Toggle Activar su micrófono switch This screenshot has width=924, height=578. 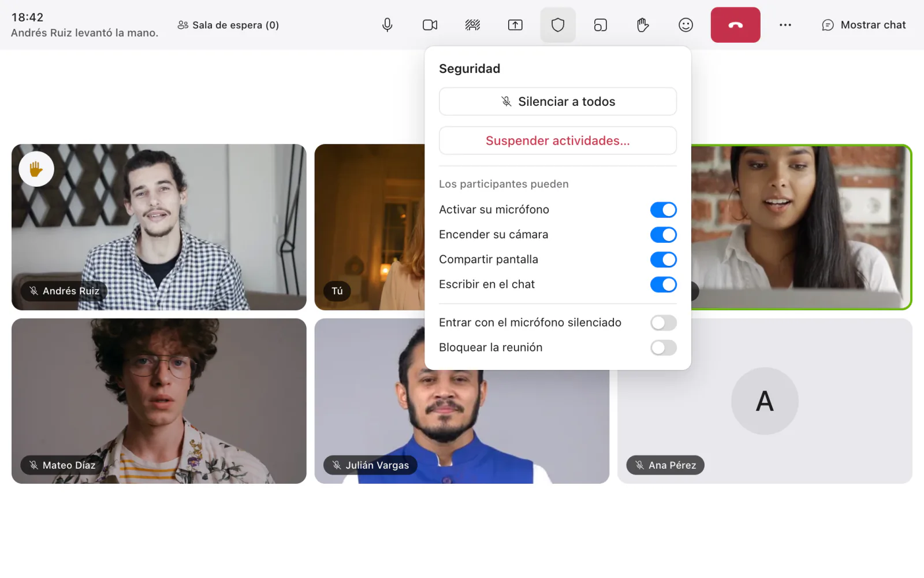(663, 210)
